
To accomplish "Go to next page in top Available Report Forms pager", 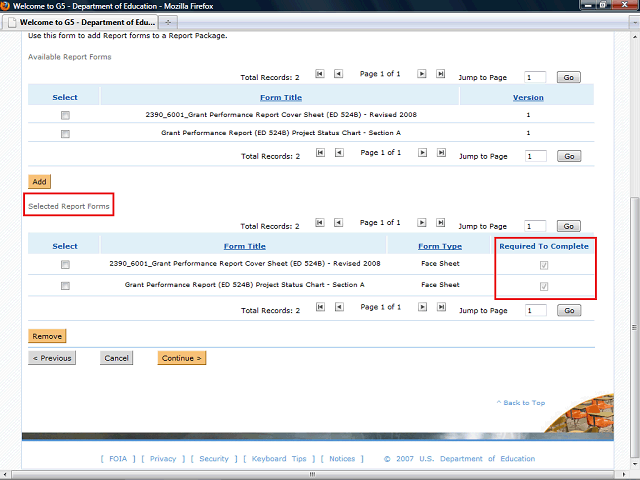I will point(422,74).
